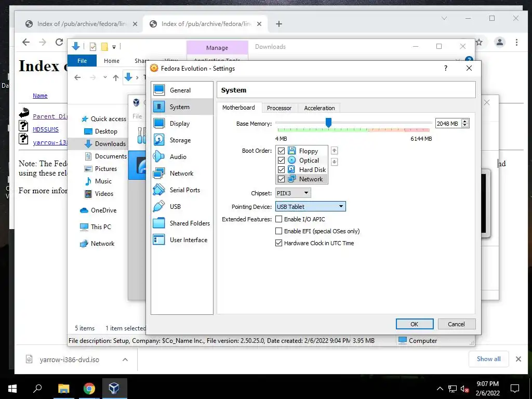This screenshot has width=532, height=399.
Task: Open the Manage ribbon tab in File Explorer
Action: tap(217, 48)
